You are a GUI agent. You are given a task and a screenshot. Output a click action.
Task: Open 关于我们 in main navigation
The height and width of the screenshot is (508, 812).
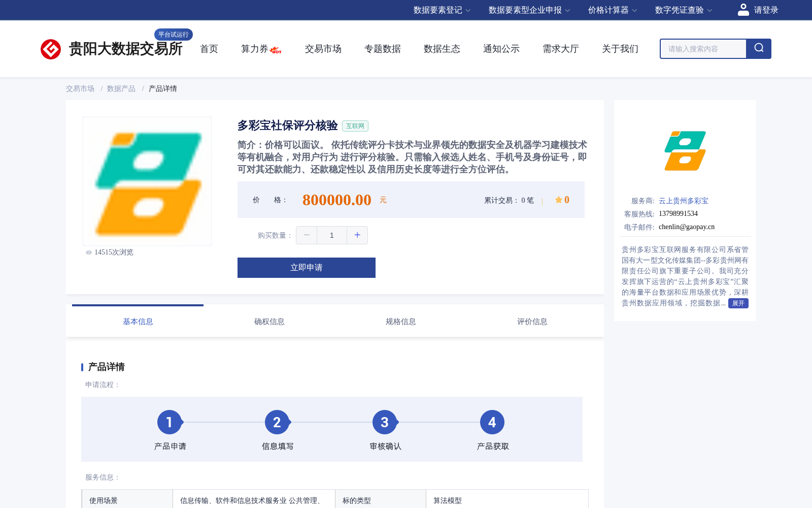click(620, 49)
